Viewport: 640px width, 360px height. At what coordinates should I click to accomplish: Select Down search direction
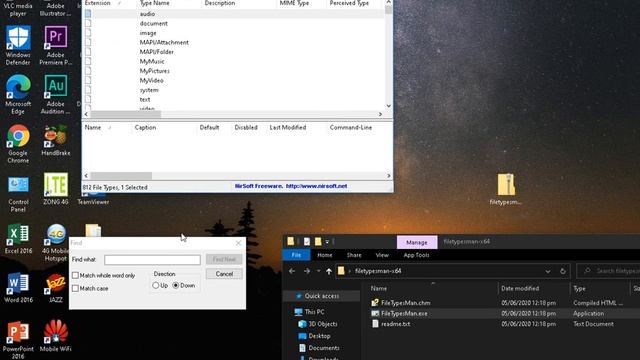[176, 285]
